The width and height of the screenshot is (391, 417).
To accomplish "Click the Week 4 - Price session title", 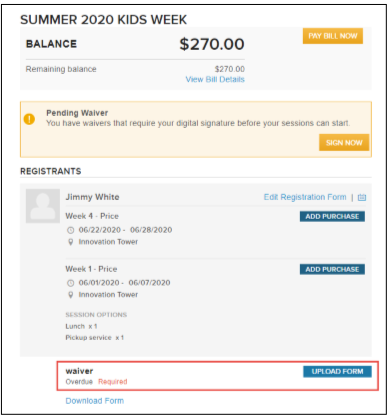I will (92, 216).
